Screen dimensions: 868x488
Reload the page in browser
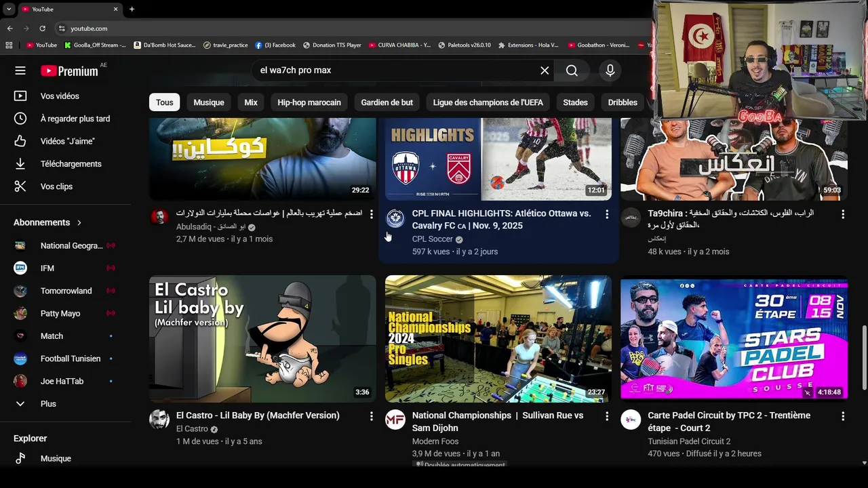[42, 28]
